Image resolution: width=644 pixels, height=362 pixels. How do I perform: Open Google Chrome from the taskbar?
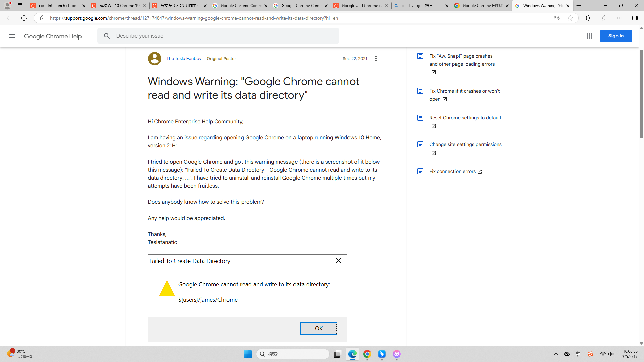[367, 354]
